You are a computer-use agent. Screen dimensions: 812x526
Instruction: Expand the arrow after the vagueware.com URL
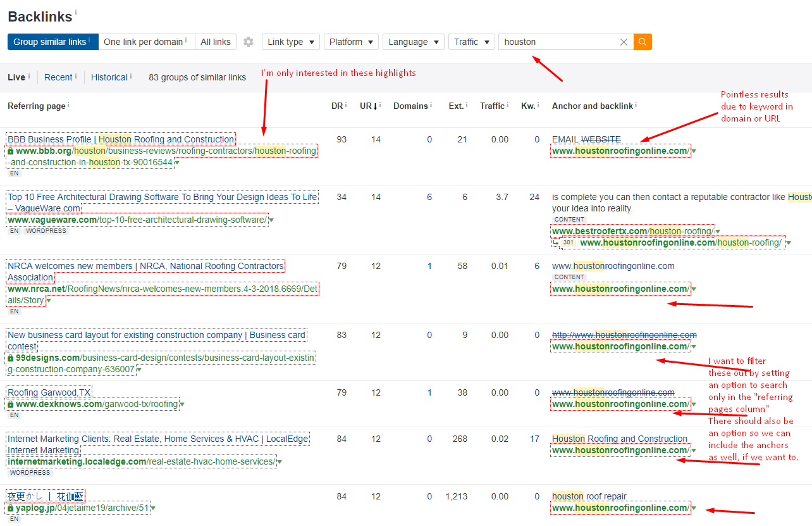click(x=271, y=220)
